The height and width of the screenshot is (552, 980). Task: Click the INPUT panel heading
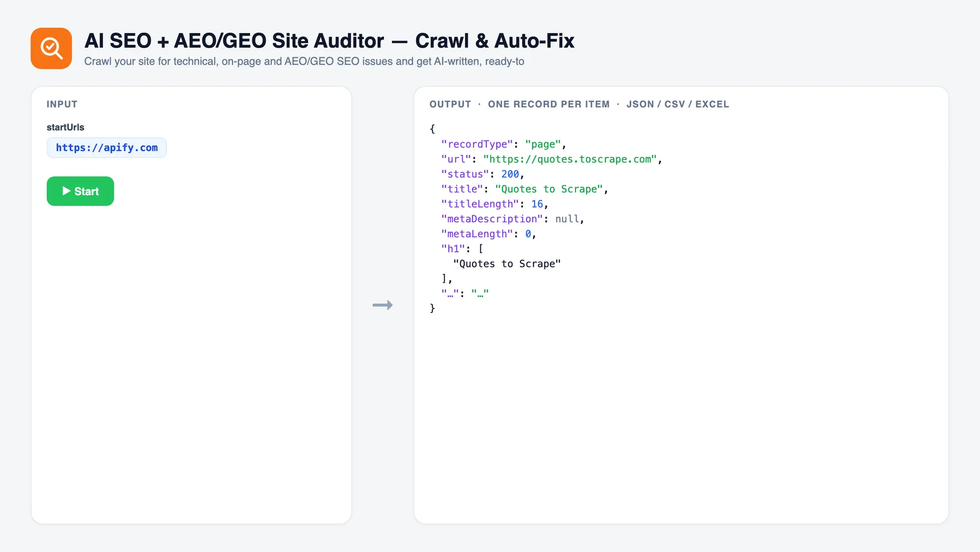point(62,104)
